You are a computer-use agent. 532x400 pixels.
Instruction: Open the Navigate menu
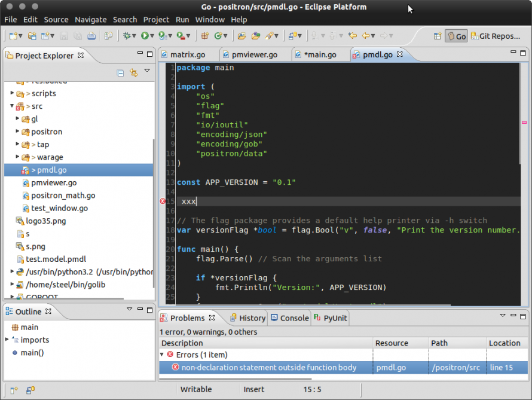click(x=91, y=19)
